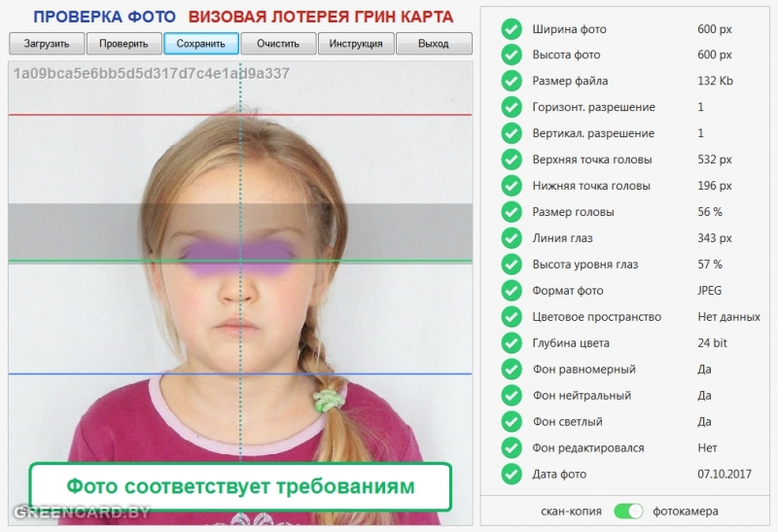Click the Сохранить (save) button
The width and height of the screenshot is (778, 532).
[x=201, y=44]
